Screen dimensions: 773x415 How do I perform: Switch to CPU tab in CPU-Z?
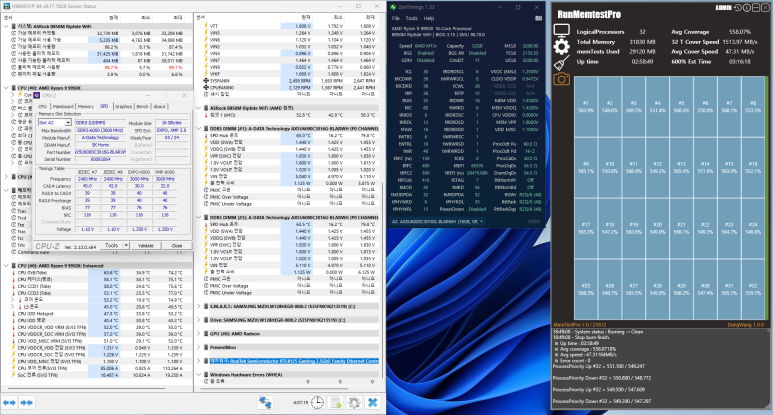[x=43, y=106]
